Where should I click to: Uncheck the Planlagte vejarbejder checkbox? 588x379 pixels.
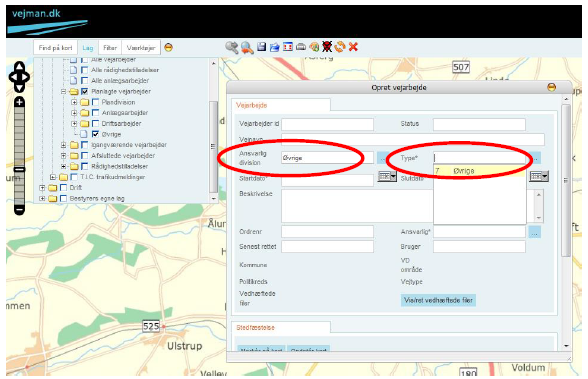[84, 91]
